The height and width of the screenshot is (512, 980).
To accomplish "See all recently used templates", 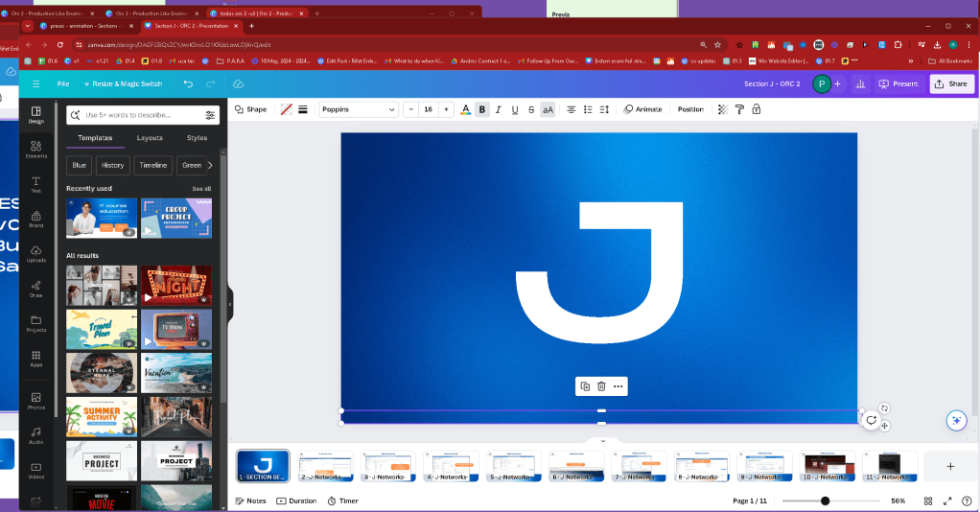I will click(201, 189).
